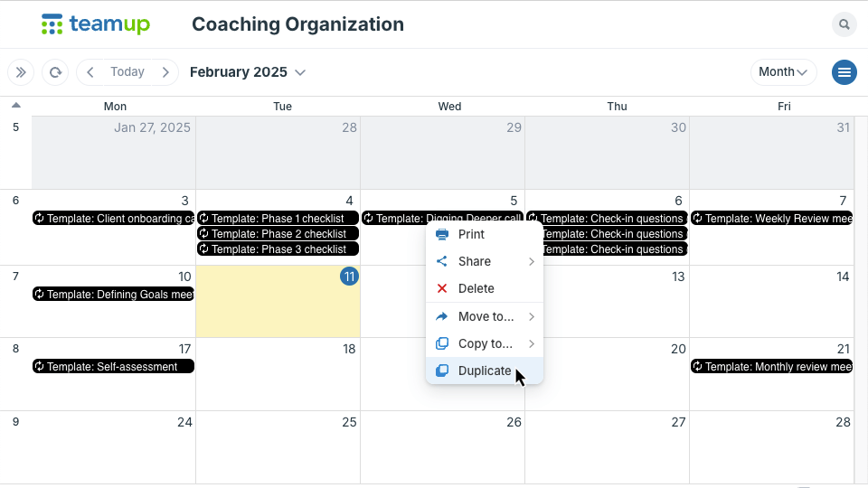Expand sidebar with double-chevron icon
The image size is (868, 488).
pyautogui.click(x=21, y=72)
